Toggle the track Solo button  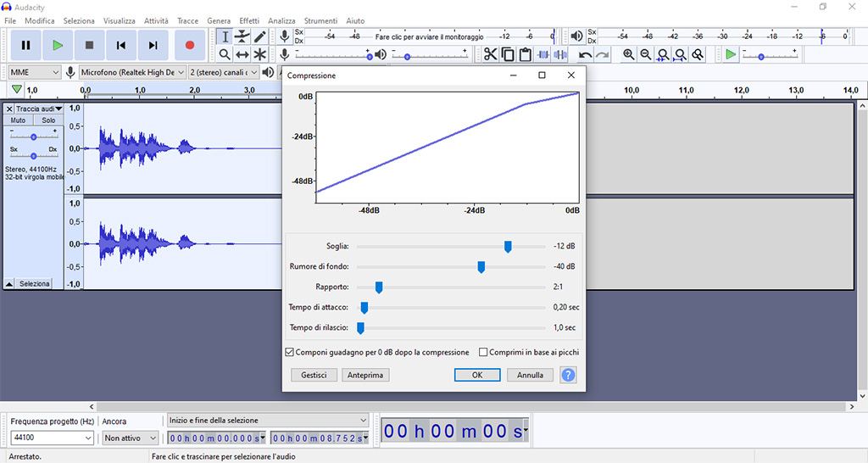(x=48, y=120)
